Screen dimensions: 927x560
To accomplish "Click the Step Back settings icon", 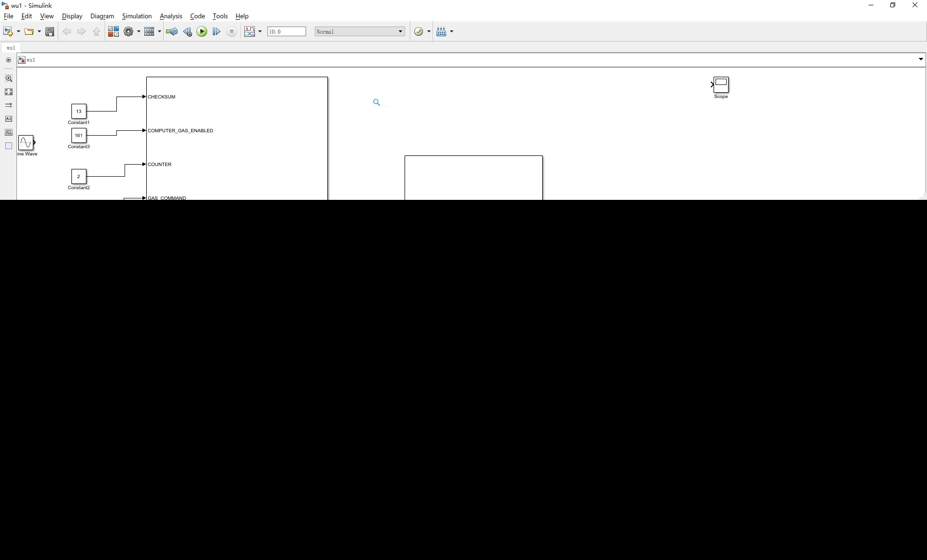I will pos(187,31).
